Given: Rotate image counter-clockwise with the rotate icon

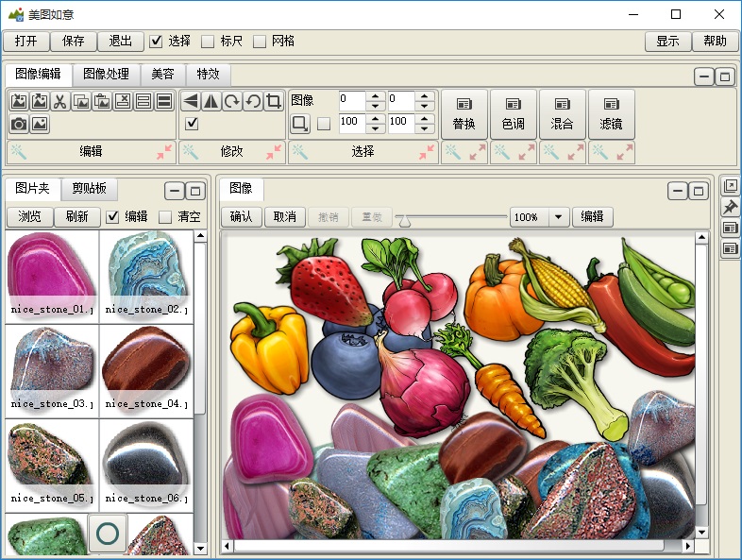Looking at the screenshot, I should 253,101.
